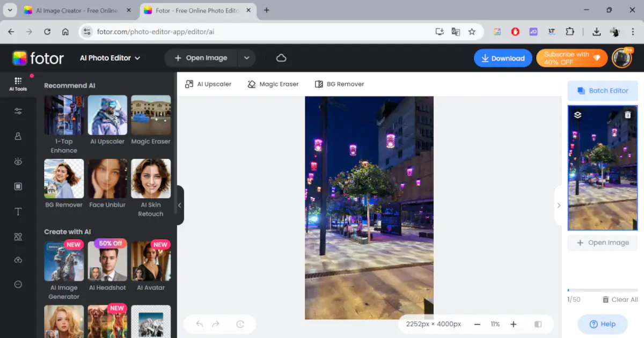644x338 pixels.
Task: Select the street photo thumbnail in right panel
Action: pyautogui.click(x=603, y=168)
